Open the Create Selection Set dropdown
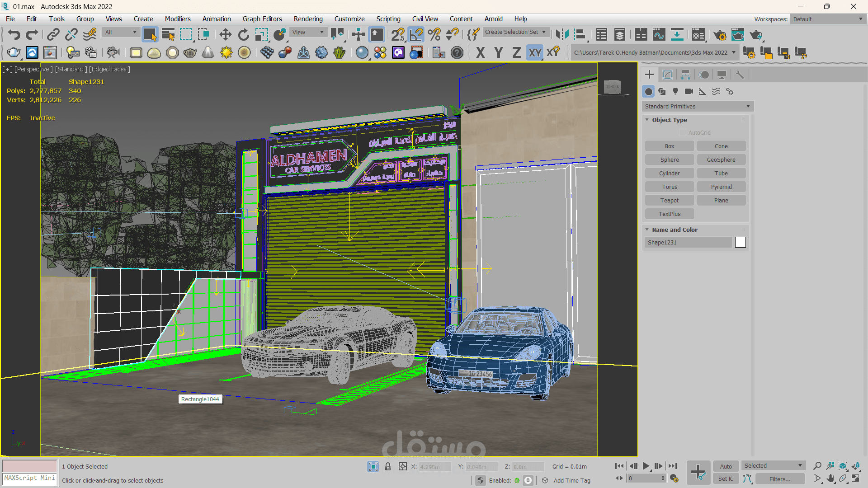 [516, 32]
